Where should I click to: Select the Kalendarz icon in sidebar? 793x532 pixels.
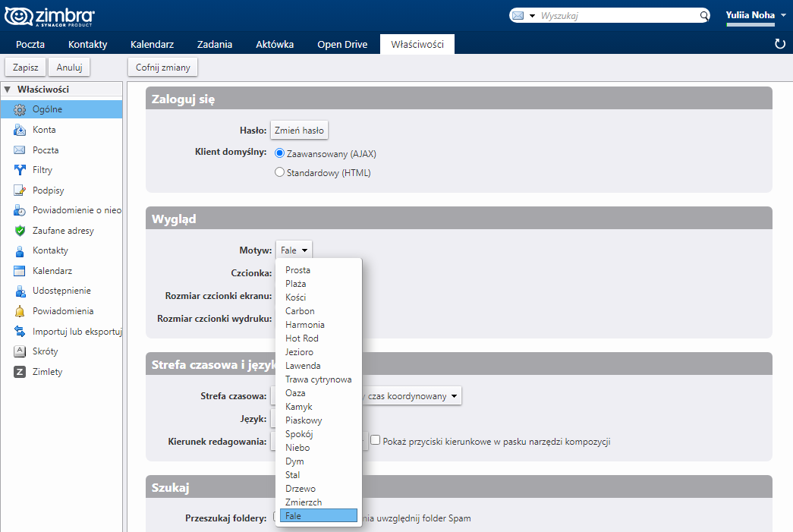click(20, 271)
